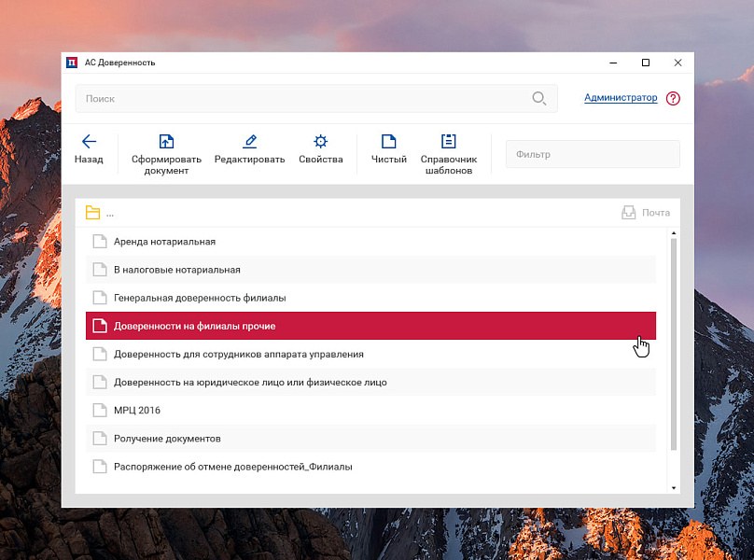Click the АС Доверенность app logo
The height and width of the screenshot is (560, 754).
tap(72, 63)
